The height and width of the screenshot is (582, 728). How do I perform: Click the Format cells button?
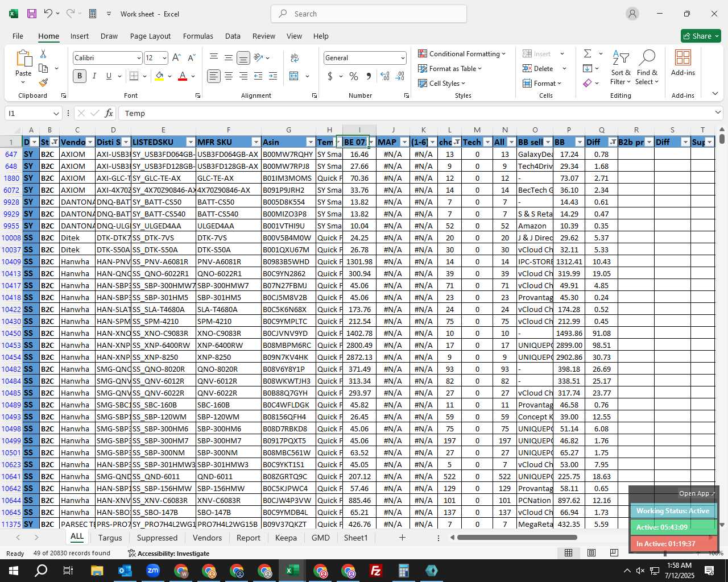542,83
